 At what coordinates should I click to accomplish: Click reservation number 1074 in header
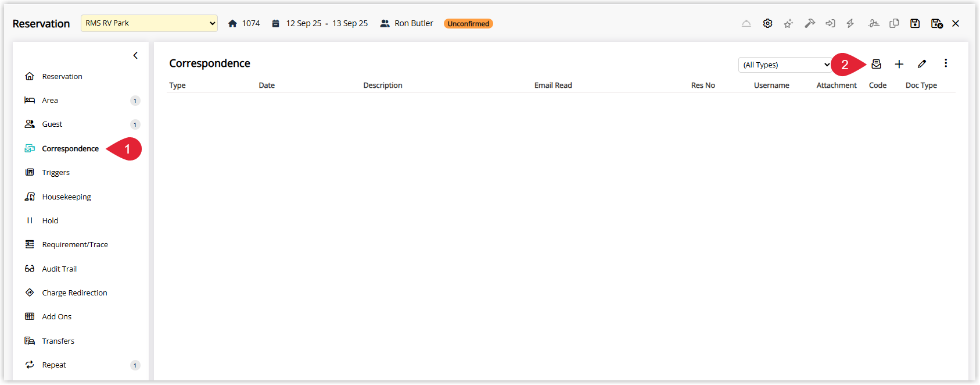251,23
